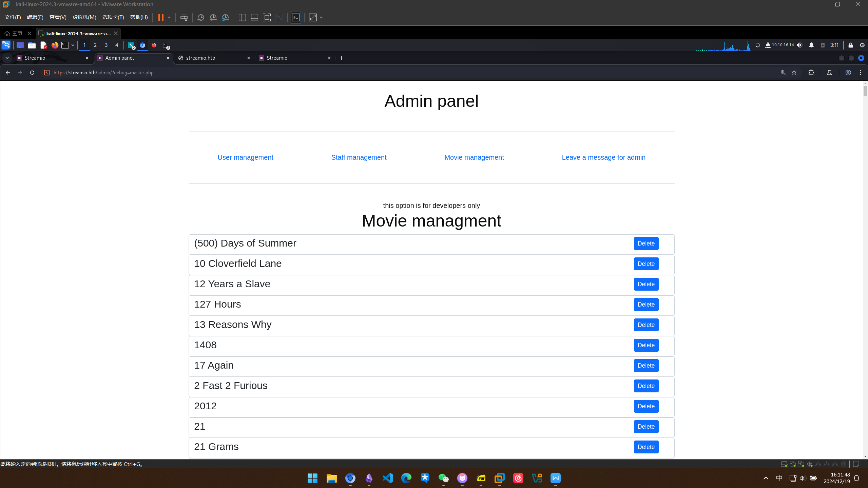Image resolution: width=868 pixels, height=488 pixels.
Task: Open browser tab search chevron dropdown
Action: point(7,58)
